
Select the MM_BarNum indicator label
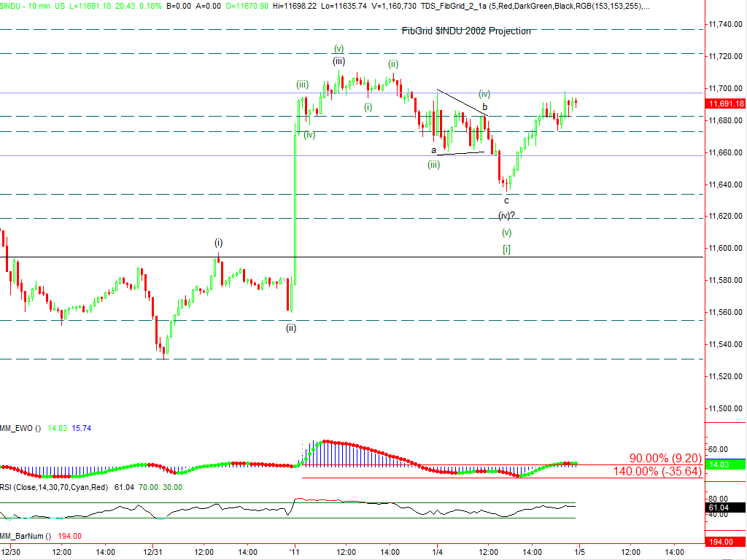tap(26, 536)
